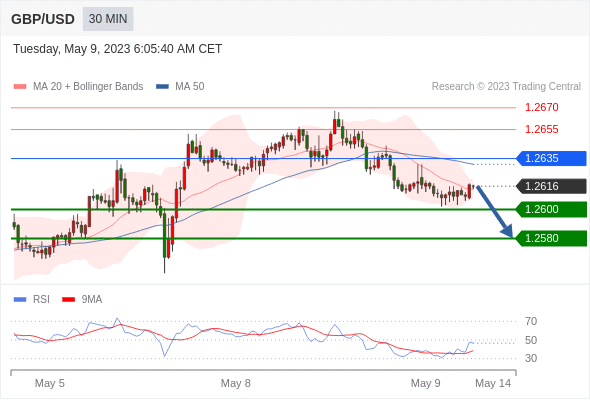Image resolution: width=590 pixels, height=400 pixels.
Task: Select the 1.2580 support price tag
Action: [551, 238]
